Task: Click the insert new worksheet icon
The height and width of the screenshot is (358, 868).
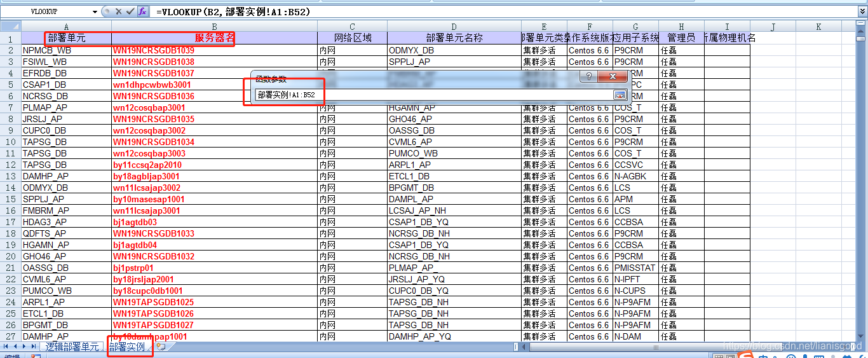Action: (161, 347)
